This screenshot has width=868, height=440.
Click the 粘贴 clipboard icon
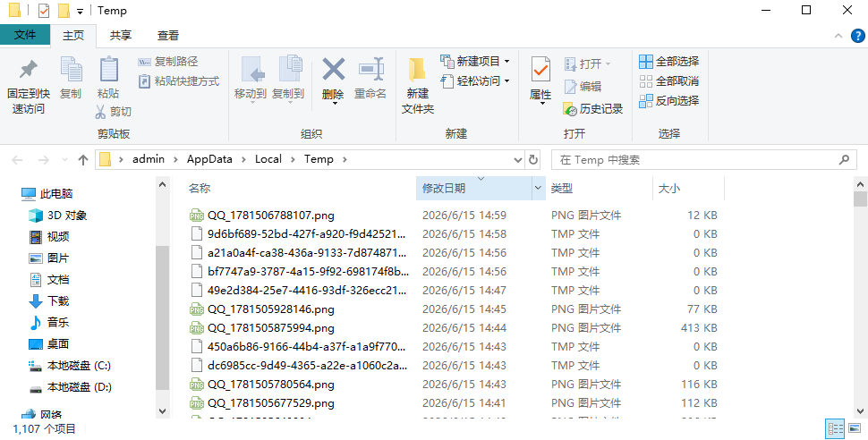pos(108,70)
